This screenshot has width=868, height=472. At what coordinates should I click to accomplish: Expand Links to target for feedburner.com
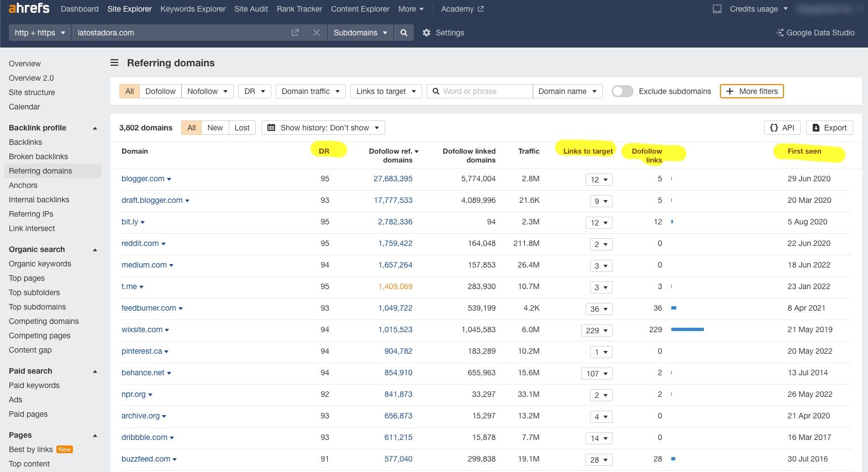pyautogui.click(x=599, y=309)
